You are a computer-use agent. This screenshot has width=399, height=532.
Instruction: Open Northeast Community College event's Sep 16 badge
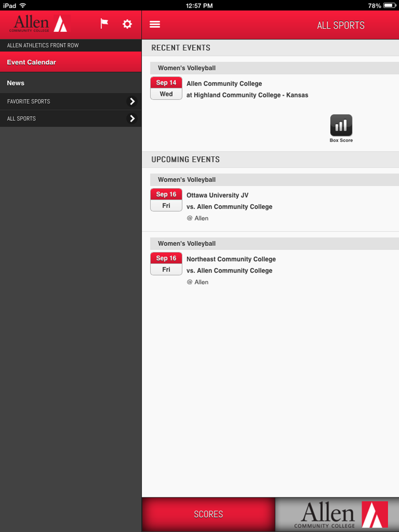point(166,264)
